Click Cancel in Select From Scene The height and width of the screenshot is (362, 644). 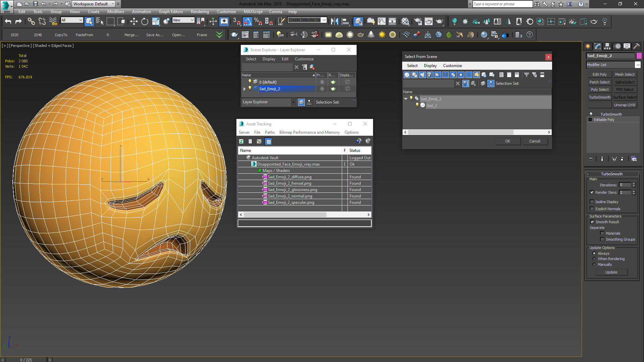tap(535, 141)
